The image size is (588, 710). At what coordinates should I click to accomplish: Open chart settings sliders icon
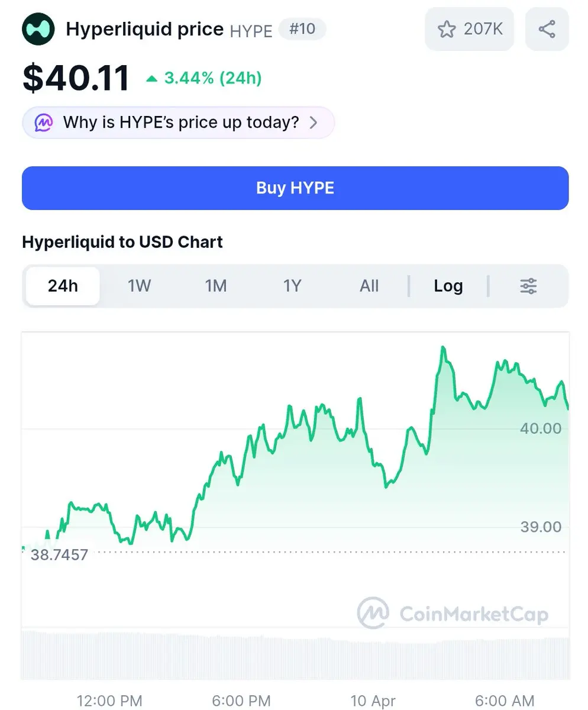528,286
